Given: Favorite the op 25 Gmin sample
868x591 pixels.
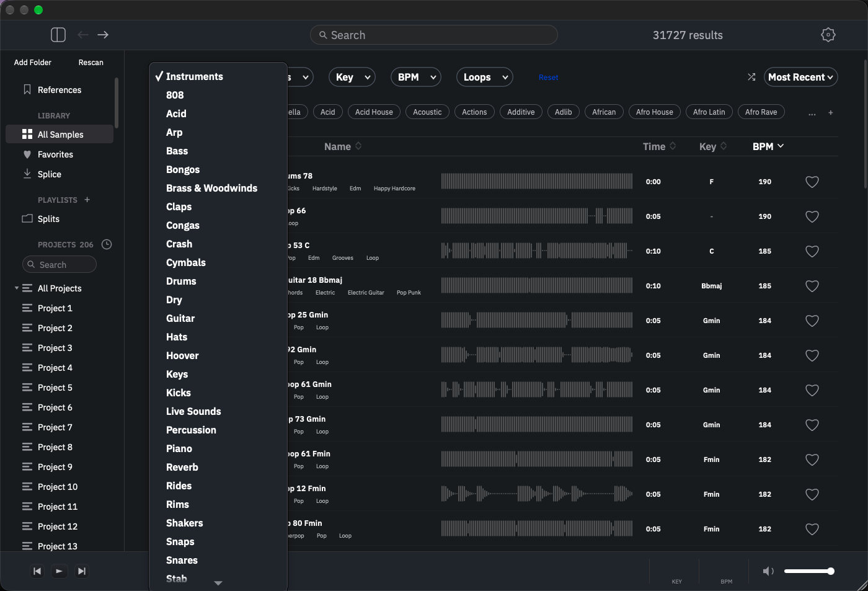Looking at the screenshot, I should coord(812,321).
